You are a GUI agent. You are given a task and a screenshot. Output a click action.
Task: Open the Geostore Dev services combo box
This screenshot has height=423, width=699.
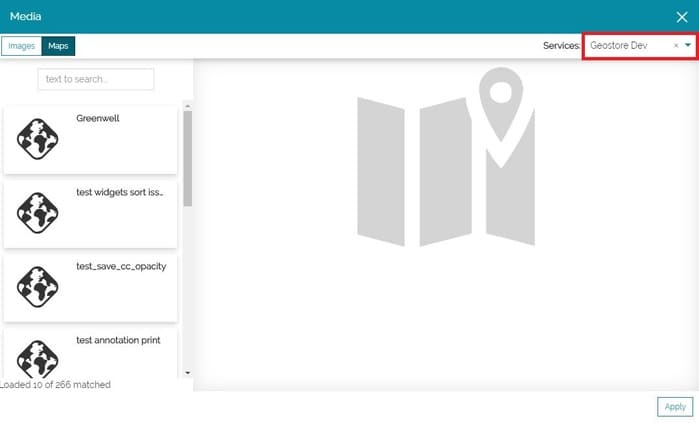pyautogui.click(x=628, y=46)
